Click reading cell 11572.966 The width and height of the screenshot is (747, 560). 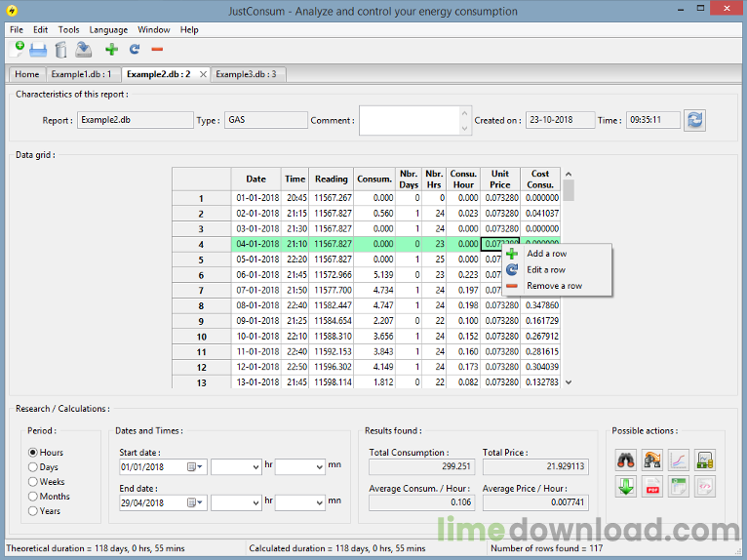pyautogui.click(x=332, y=275)
